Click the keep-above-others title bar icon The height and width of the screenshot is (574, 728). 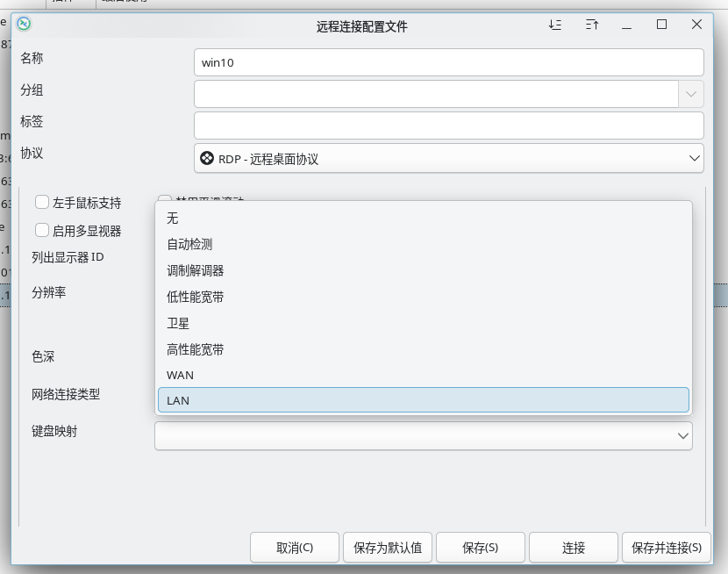coord(591,25)
